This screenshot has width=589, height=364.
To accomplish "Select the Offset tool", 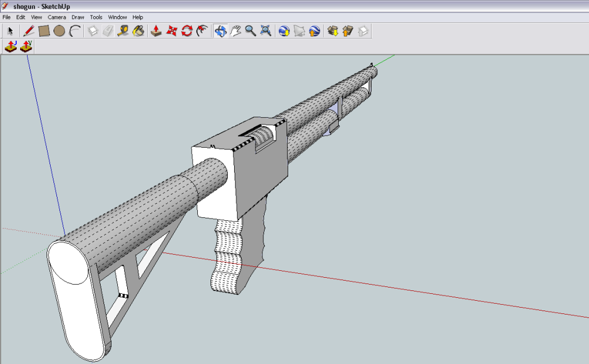I will point(202,31).
